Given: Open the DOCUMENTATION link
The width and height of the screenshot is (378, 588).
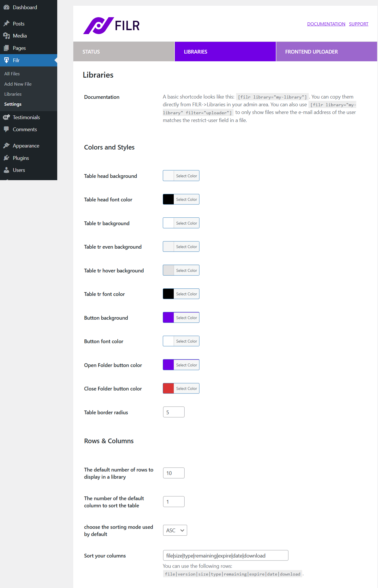Looking at the screenshot, I should [x=326, y=24].
